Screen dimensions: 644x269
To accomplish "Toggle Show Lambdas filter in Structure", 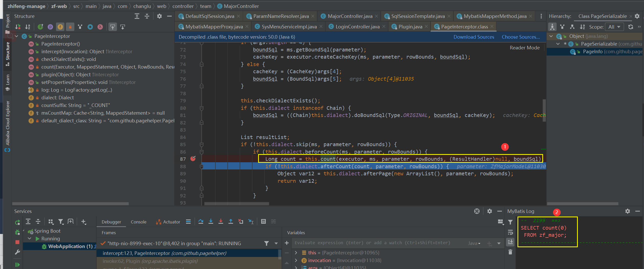I will [100, 27].
